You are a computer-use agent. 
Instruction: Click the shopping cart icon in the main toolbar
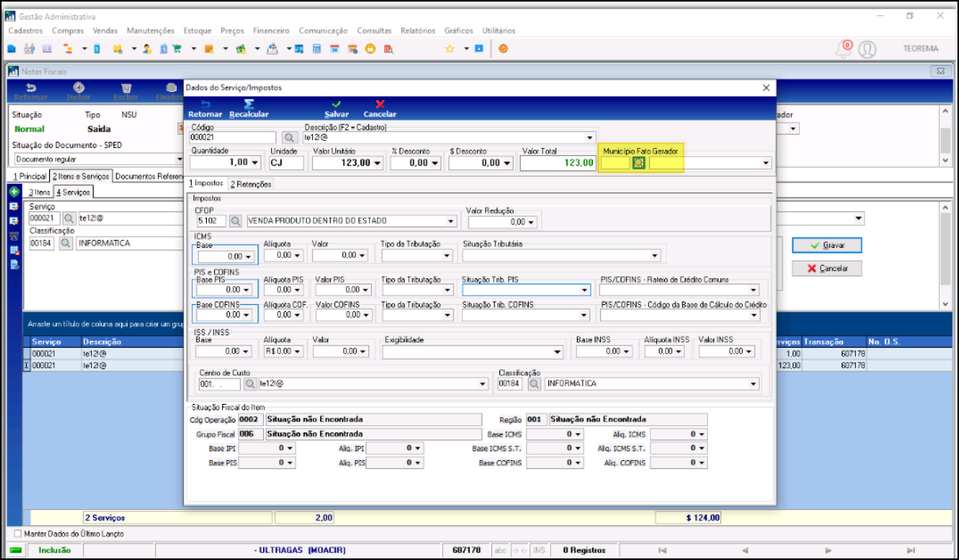point(177,49)
